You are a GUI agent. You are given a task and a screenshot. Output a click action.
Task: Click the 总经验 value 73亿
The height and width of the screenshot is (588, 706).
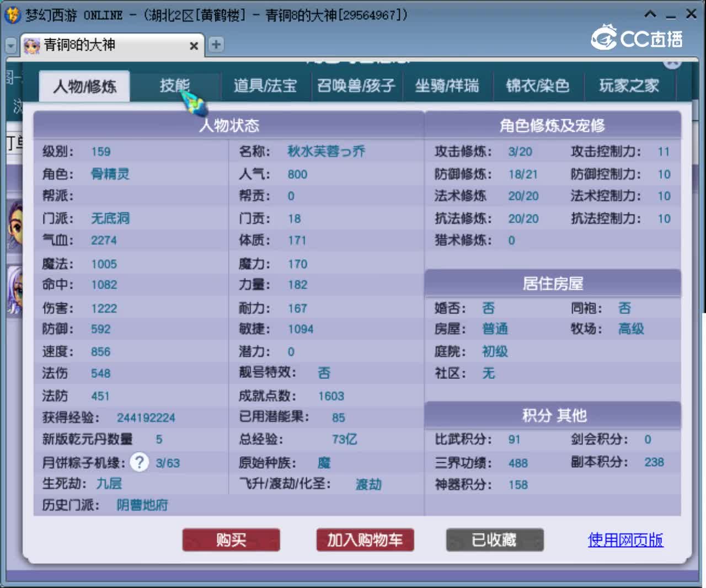345,440
